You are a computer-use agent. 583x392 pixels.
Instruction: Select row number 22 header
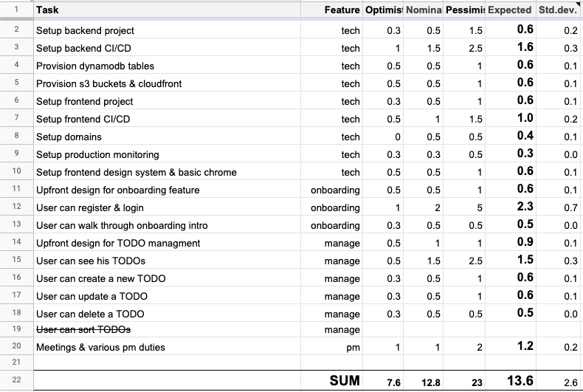click(16, 379)
